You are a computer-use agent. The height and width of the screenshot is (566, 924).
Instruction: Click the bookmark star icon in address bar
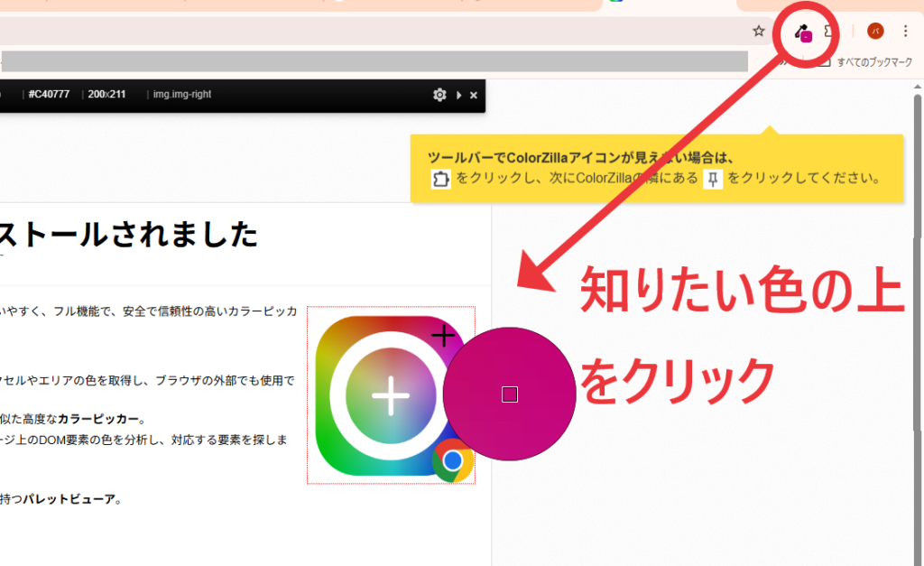tap(758, 31)
